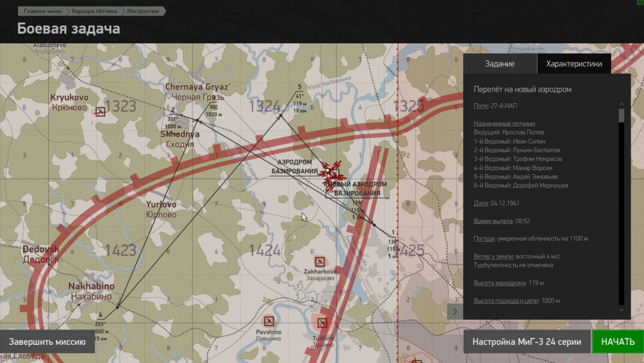
Task: Click the Перелёт на новый аэродром heading
Action: click(522, 89)
